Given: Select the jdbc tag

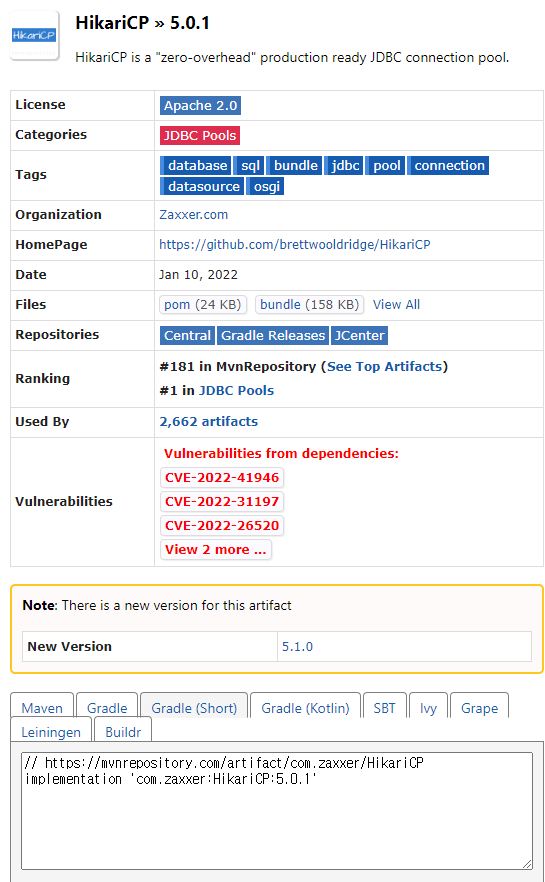Looking at the screenshot, I should pyautogui.click(x=344, y=165).
